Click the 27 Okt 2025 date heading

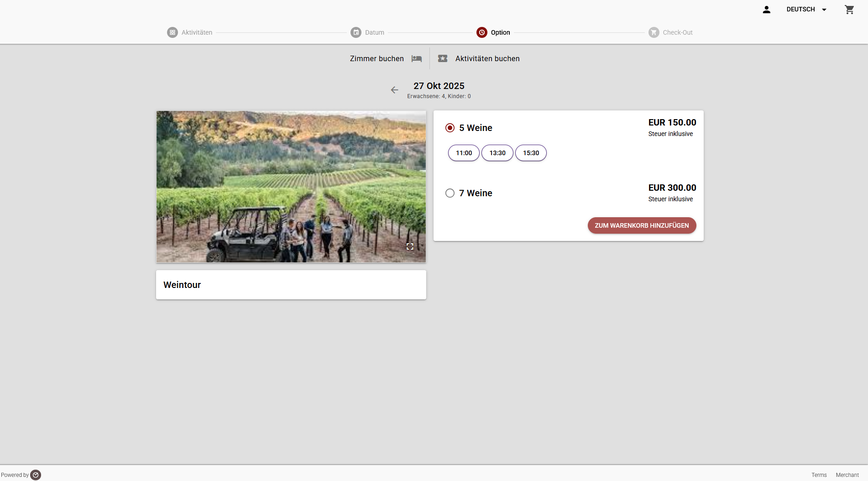click(439, 86)
